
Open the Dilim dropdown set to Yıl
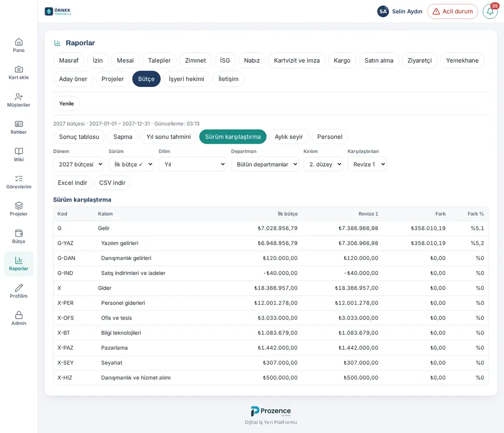pyautogui.click(x=192, y=164)
